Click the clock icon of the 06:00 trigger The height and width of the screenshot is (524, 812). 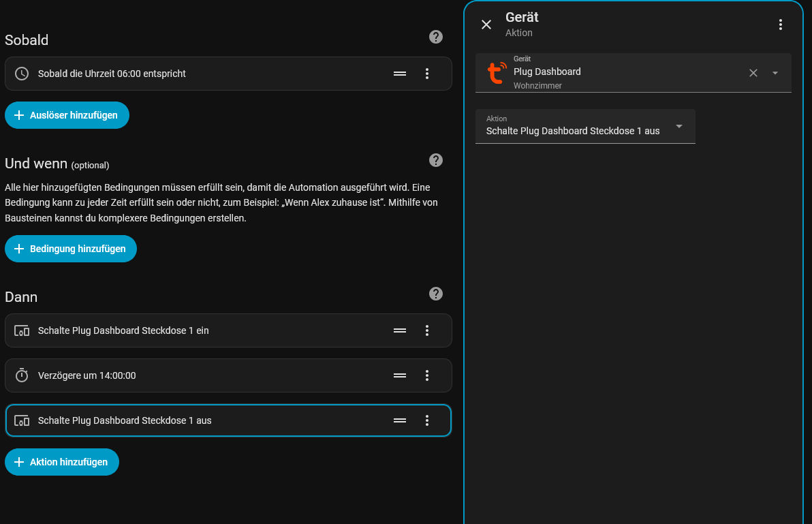pos(22,74)
